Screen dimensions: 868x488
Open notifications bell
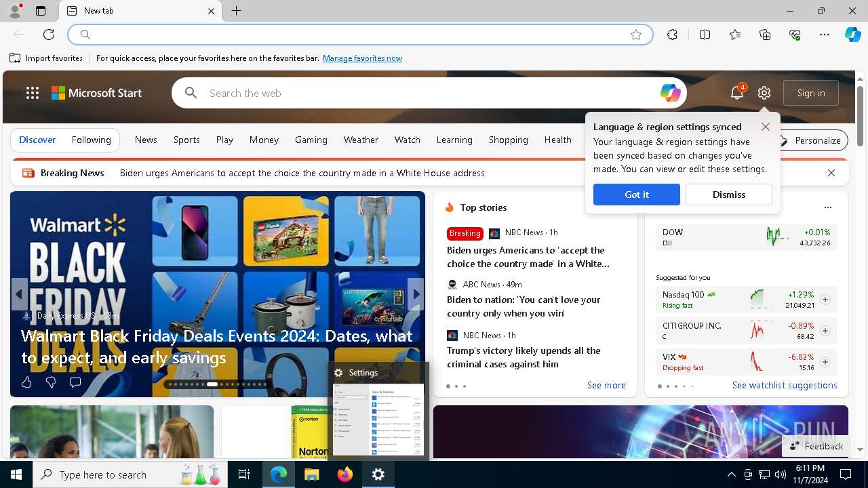point(737,93)
